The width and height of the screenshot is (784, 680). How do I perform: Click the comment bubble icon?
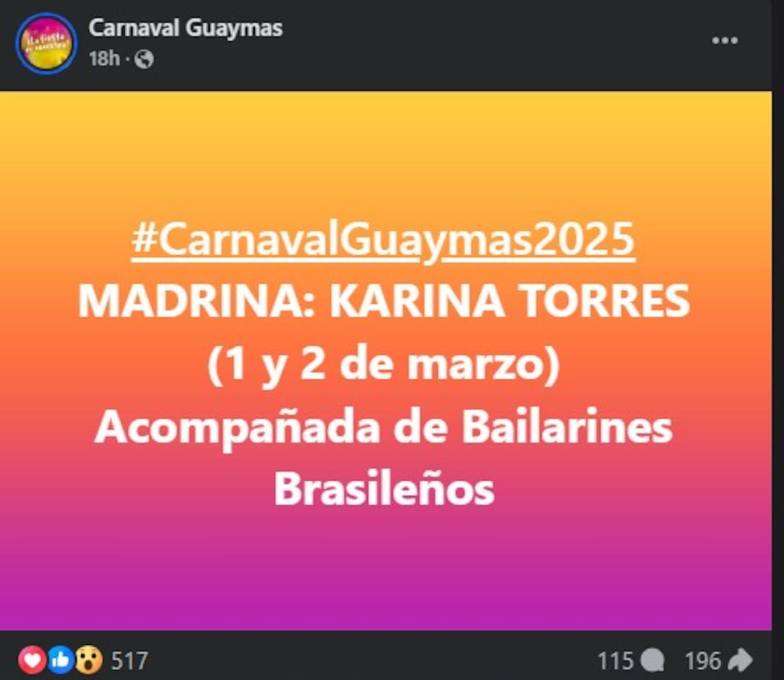coord(652,660)
